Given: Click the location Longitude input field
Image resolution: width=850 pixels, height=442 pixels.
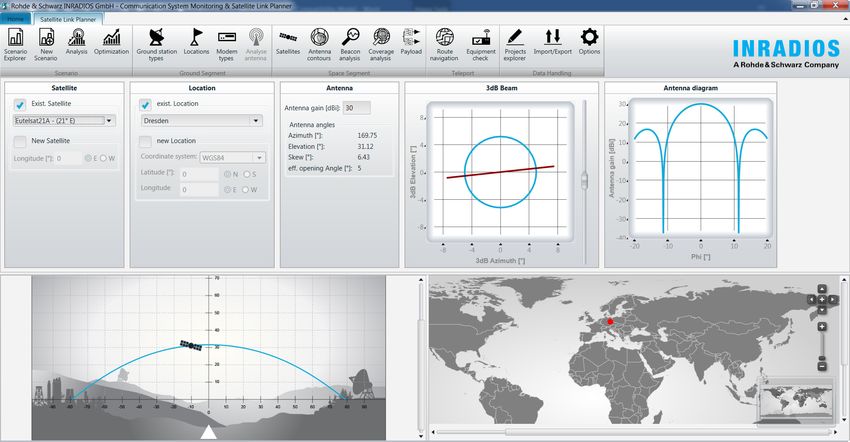Looking at the screenshot, I should 199,190.
